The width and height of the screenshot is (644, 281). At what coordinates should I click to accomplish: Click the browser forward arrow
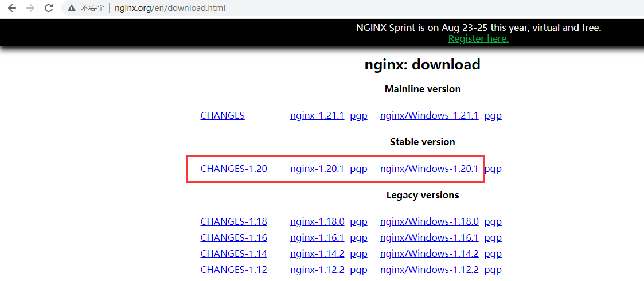30,8
